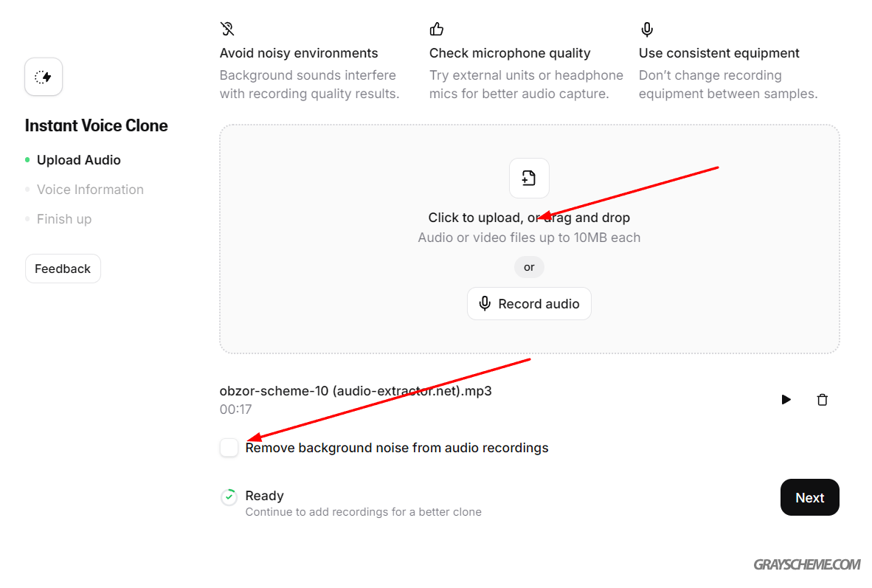Click the microphone icon above consistent equipment
The width and height of the screenshot is (872, 588).
pyautogui.click(x=647, y=30)
